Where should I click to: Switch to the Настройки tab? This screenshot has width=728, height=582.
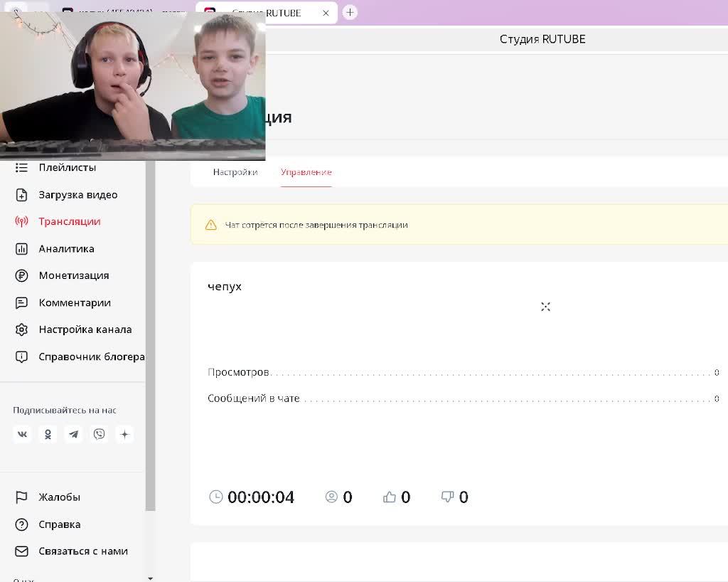tap(235, 172)
